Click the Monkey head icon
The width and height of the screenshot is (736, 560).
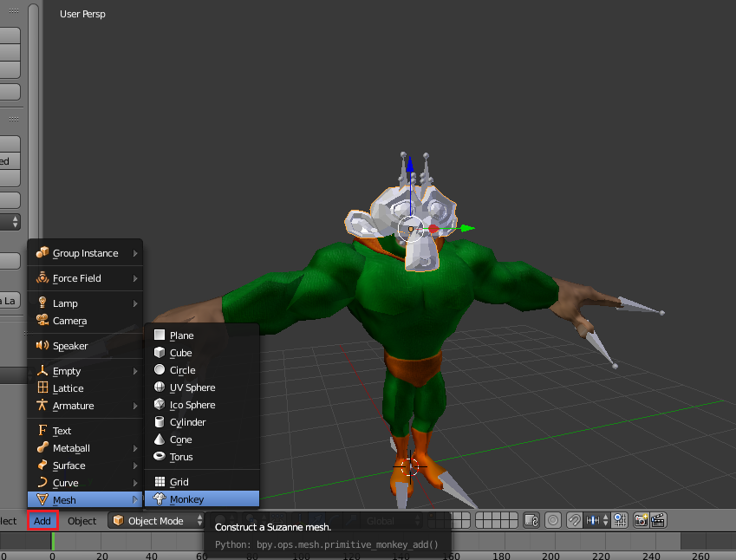160,498
